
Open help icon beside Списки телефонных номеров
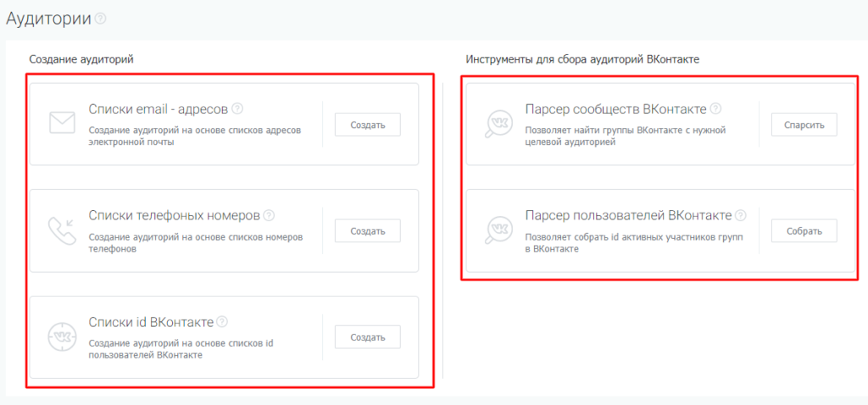tap(269, 215)
